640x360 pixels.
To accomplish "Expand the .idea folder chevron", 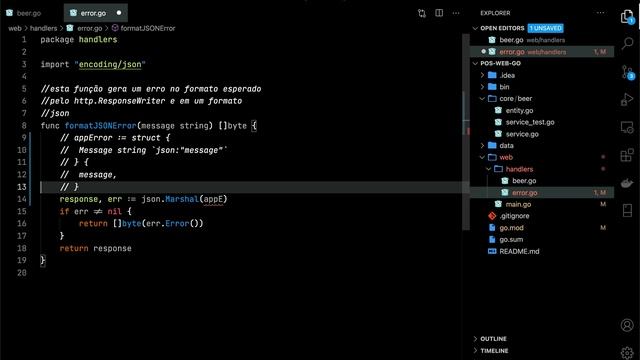I will (x=482, y=75).
